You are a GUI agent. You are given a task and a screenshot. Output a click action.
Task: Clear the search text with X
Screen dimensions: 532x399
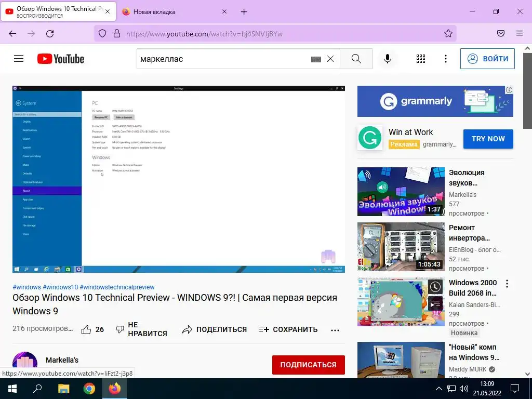[x=330, y=59]
